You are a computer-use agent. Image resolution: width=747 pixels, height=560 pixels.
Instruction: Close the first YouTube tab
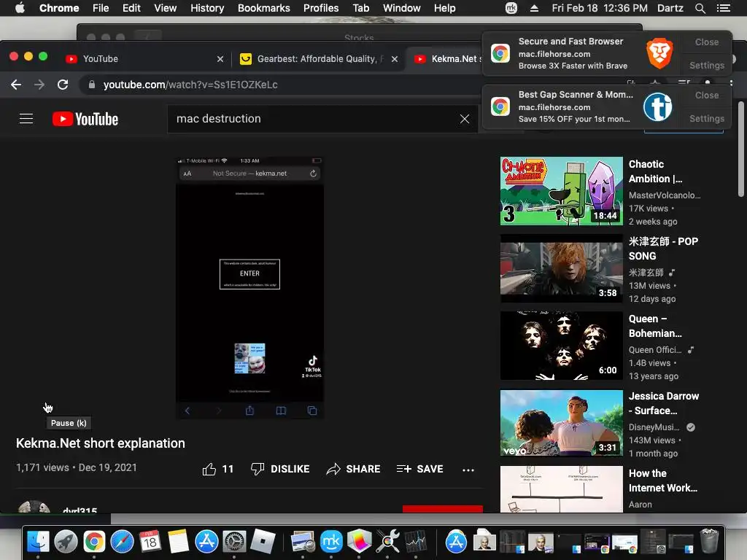[x=220, y=59]
